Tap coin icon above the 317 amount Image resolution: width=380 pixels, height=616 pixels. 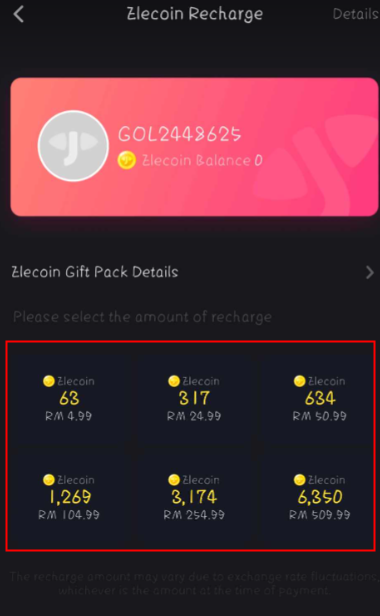tap(174, 381)
